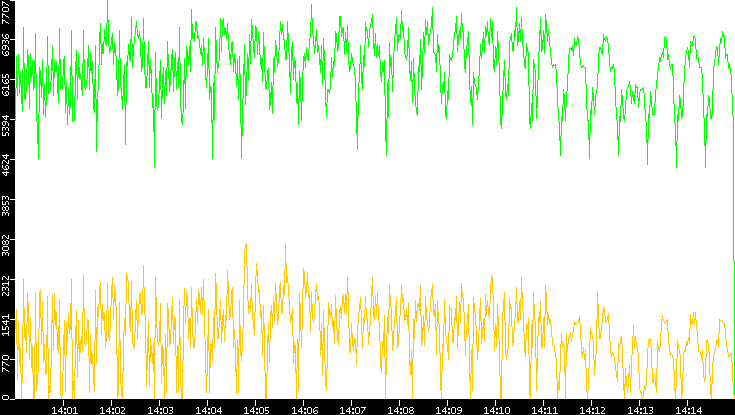Click the 1541 y-axis value
Image resolution: width=735 pixels, height=415 pixels.
tap(6, 326)
